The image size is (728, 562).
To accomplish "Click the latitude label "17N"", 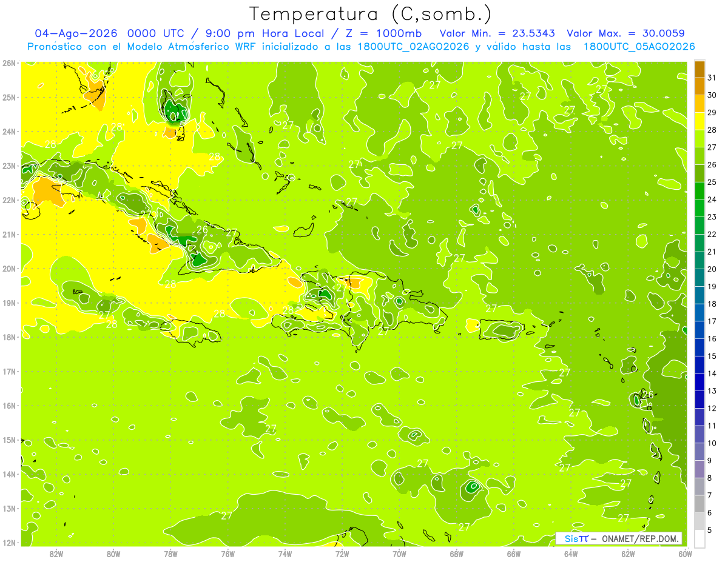I will pos(8,371).
